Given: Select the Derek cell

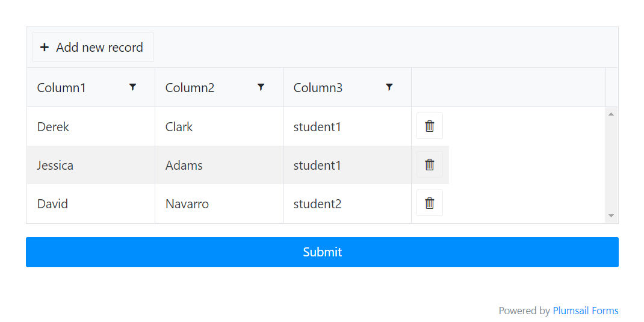Looking at the screenshot, I should point(53,126).
